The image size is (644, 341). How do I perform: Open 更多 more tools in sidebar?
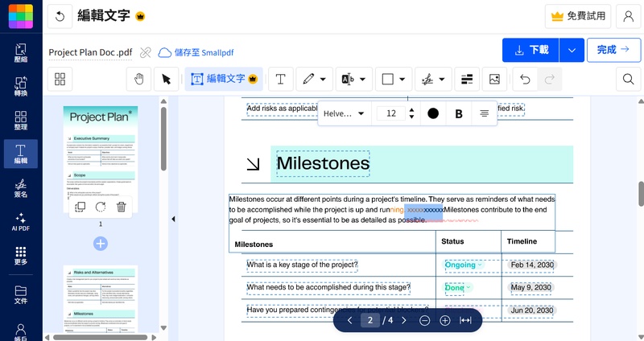[21, 256]
